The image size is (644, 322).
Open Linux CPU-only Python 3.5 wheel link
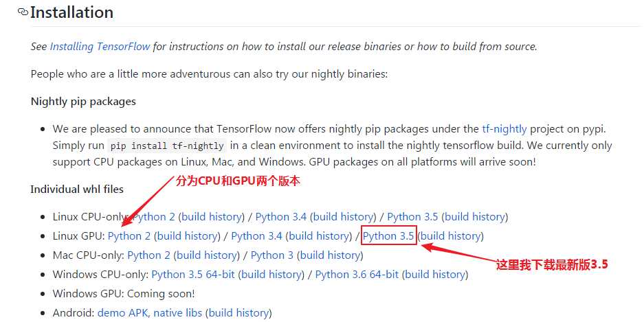(x=412, y=216)
